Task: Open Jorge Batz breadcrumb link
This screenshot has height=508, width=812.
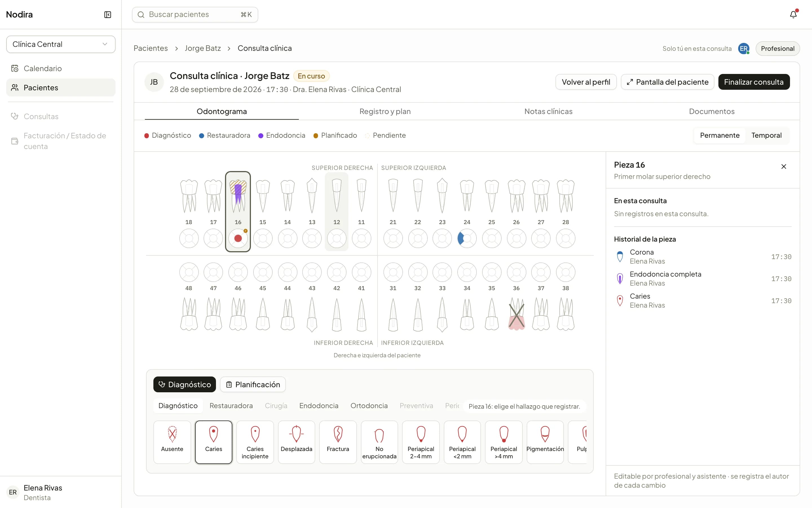Action: click(x=203, y=48)
